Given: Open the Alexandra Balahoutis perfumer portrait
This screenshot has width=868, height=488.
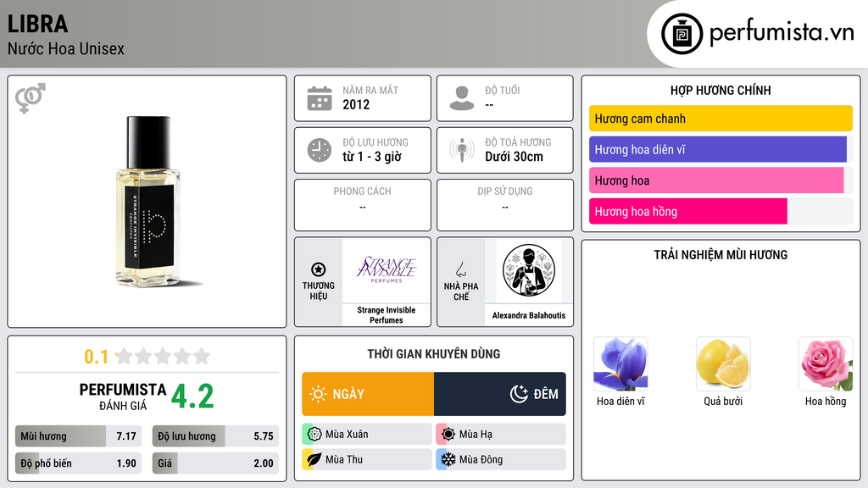Looking at the screenshot, I should 529,270.
